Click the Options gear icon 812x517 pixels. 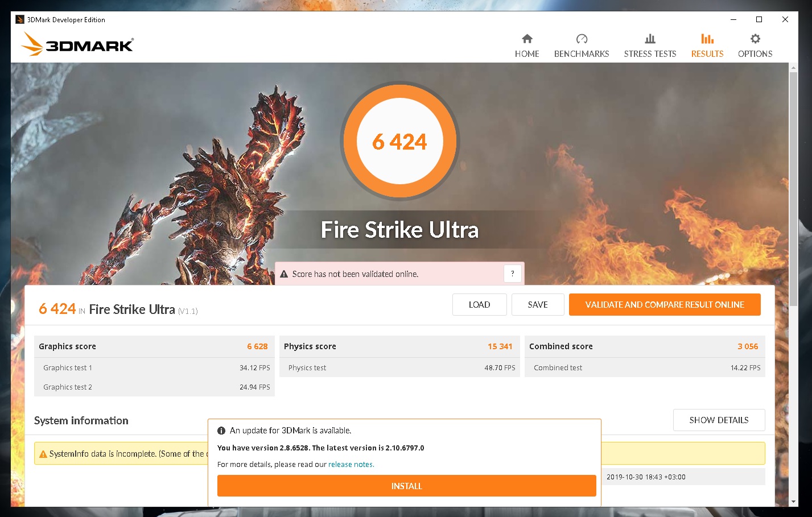[x=755, y=39]
